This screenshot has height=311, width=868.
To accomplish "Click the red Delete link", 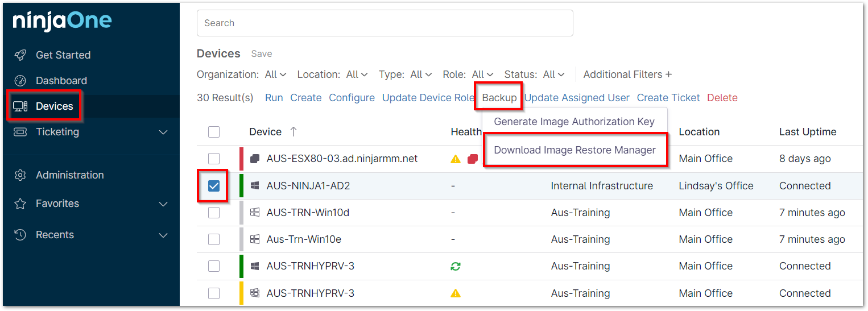I will pos(722,98).
